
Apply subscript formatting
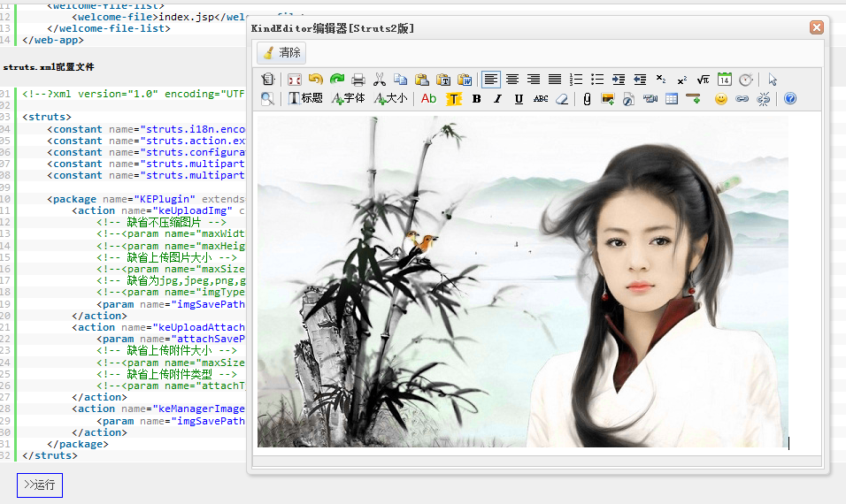coord(661,80)
